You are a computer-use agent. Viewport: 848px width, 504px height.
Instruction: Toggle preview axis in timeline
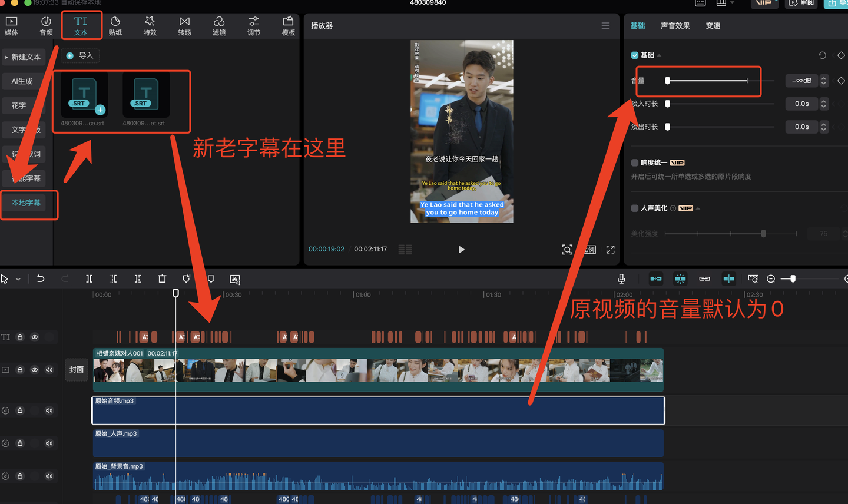[728, 278]
